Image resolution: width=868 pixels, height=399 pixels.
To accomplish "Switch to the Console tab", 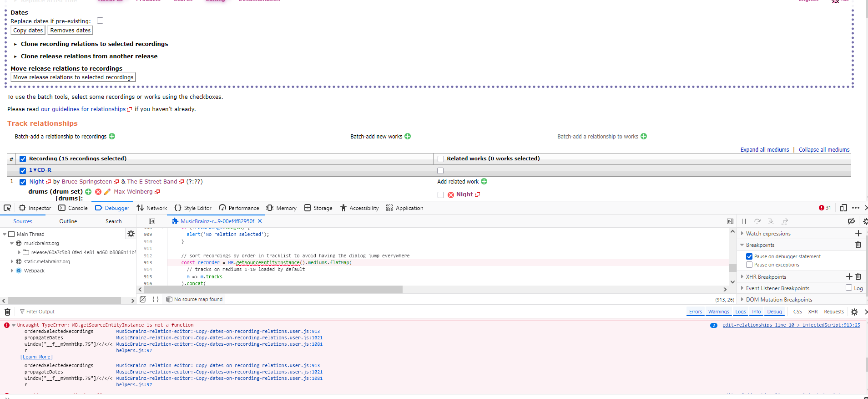I will (73, 208).
